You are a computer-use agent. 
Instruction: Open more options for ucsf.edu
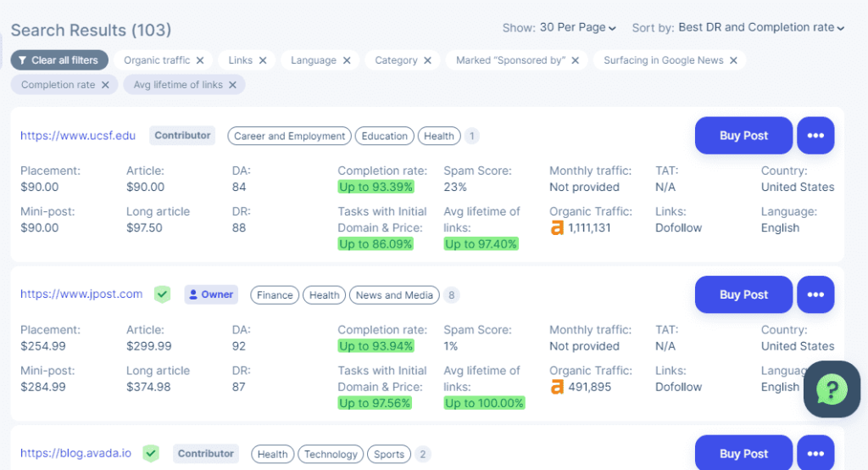pyautogui.click(x=815, y=135)
